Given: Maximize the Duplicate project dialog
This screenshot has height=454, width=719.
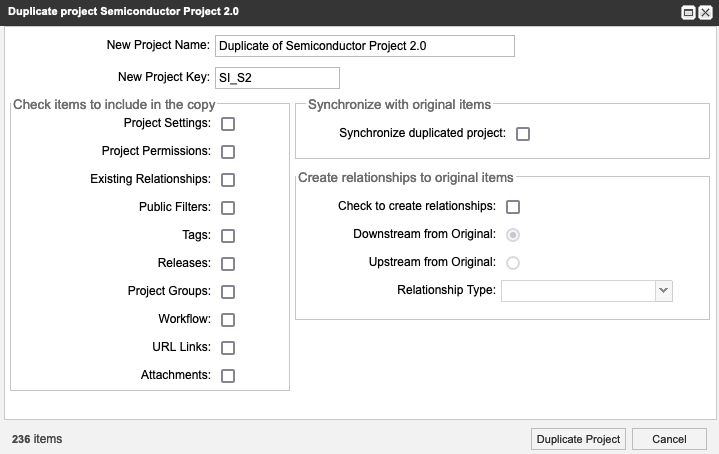Looking at the screenshot, I should pyautogui.click(x=688, y=13).
